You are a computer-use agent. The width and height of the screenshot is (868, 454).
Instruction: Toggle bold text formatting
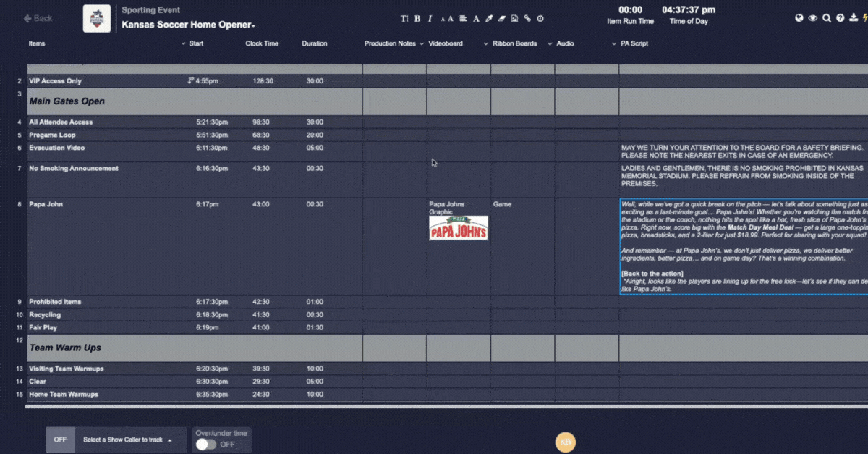point(417,19)
